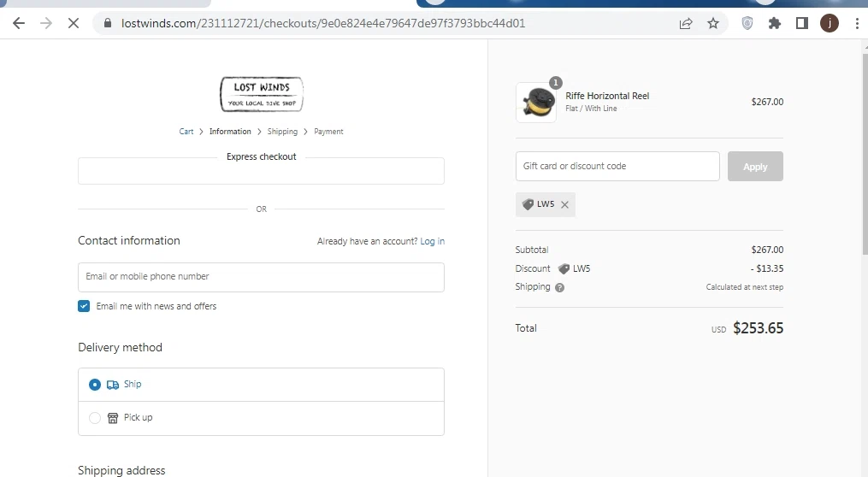Stop page loading with the X button
This screenshot has height=477, width=868.
pyautogui.click(x=73, y=23)
